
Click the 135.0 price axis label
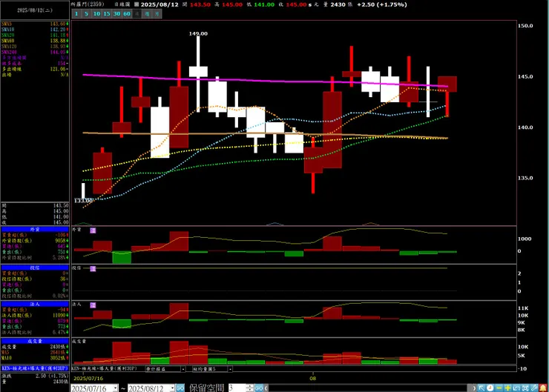click(525, 178)
